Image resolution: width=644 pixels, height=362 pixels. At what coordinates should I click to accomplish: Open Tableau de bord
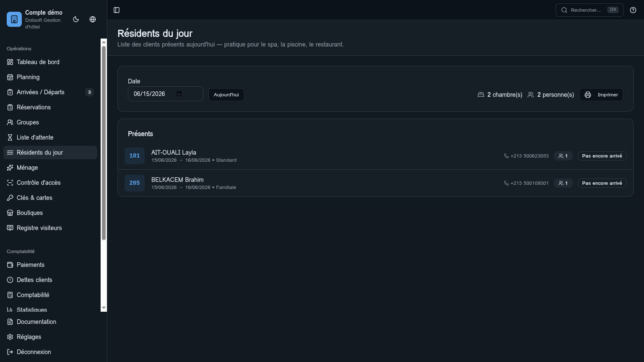(x=50, y=62)
